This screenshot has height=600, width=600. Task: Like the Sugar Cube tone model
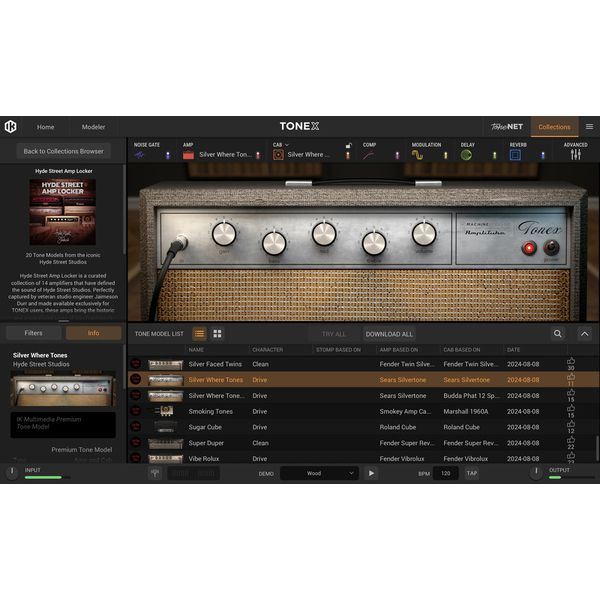(x=571, y=424)
